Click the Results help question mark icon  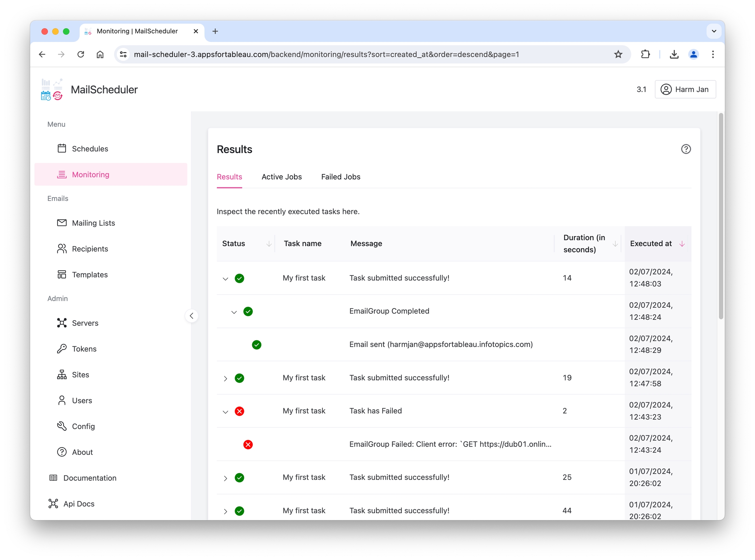tap(686, 149)
